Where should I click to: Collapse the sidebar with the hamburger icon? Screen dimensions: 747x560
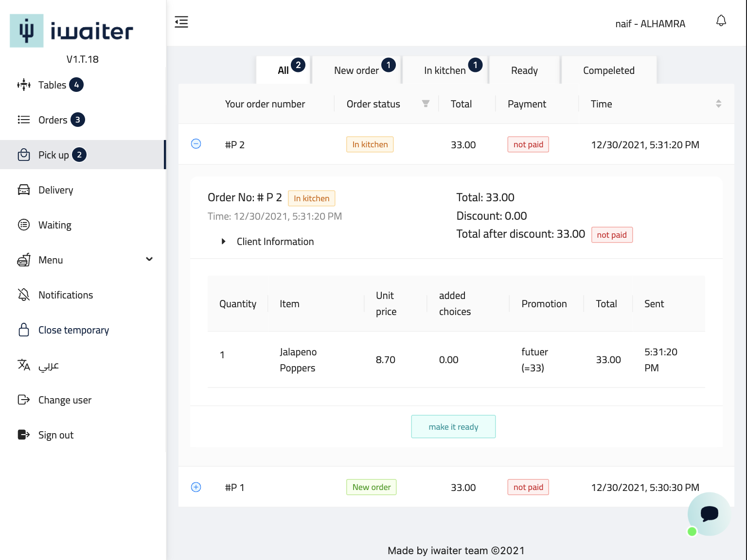pyautogui.click(x=181, y=22)
